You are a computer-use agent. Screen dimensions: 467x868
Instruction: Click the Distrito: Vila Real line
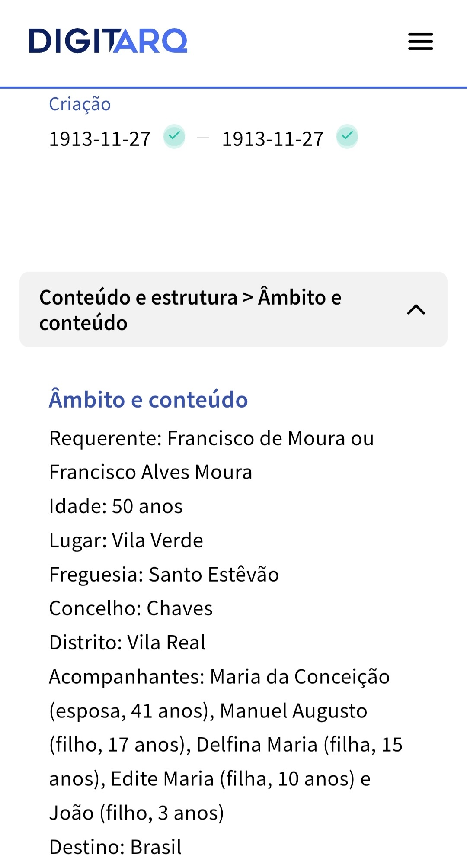coord(127,643)
